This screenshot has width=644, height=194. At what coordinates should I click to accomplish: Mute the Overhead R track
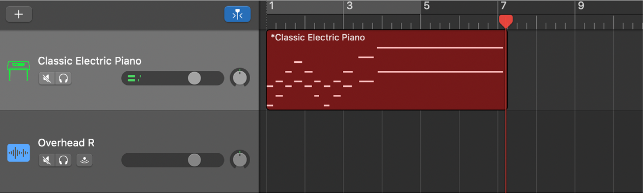point(47,160)
